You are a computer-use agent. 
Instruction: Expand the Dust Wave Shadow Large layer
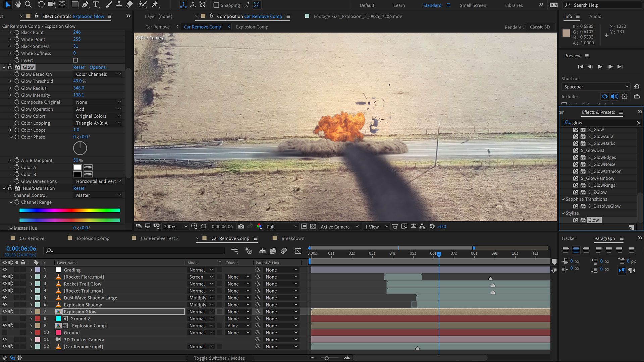click(31, 298)
